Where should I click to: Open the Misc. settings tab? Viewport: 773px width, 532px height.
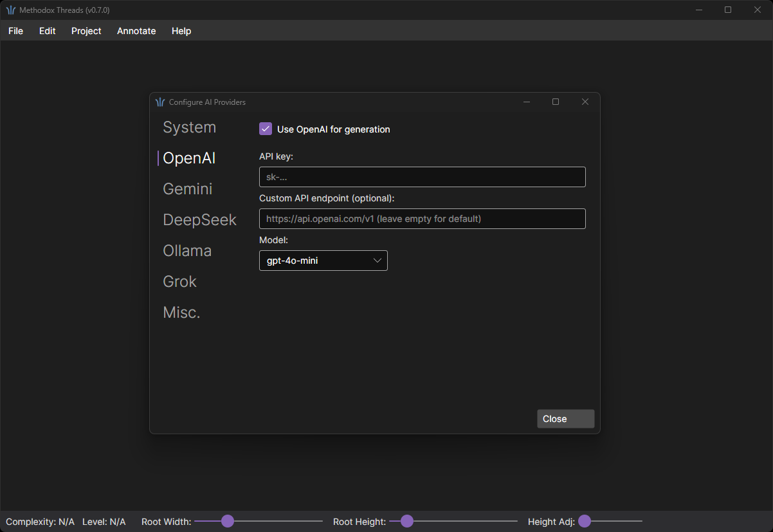(x=182, y=313)
